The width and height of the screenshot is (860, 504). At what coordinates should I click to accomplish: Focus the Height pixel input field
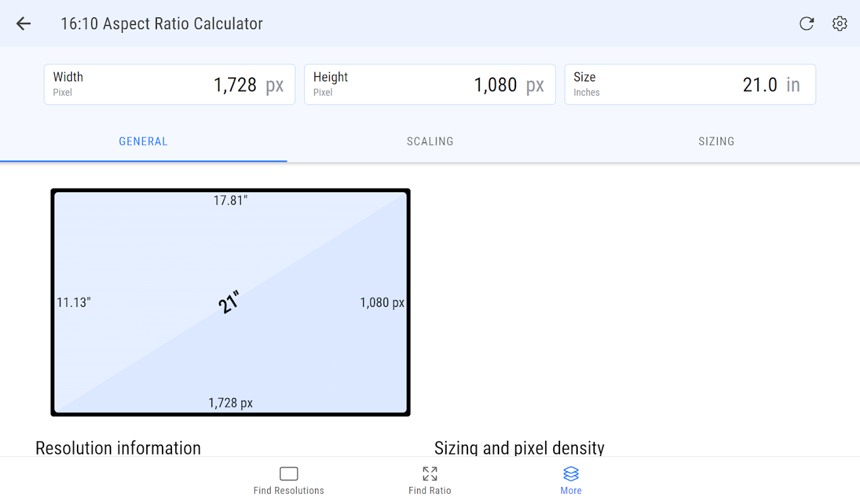(430, 84)
